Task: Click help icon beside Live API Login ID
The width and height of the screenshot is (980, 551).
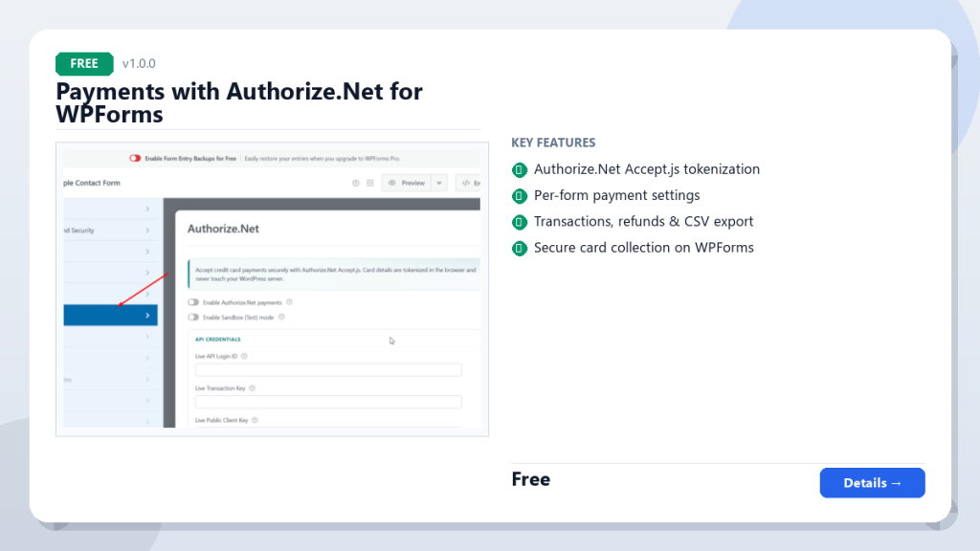Action: (244, 356)
